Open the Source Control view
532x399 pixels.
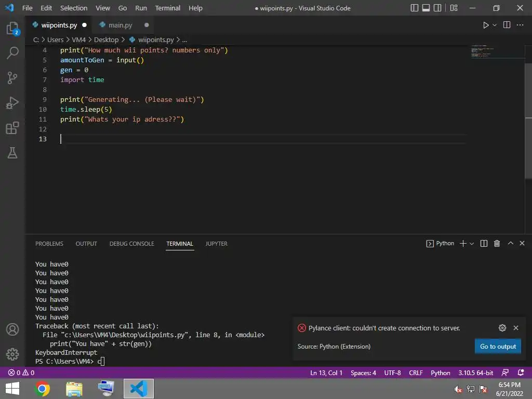pos(12,78)
